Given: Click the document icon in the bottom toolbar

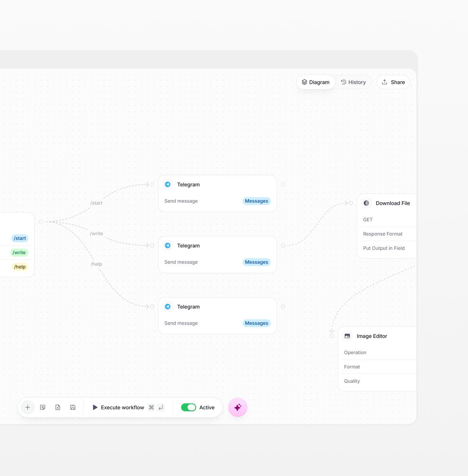Looking at the screenshot, I should pyautogui.click(x=58, y=407).
